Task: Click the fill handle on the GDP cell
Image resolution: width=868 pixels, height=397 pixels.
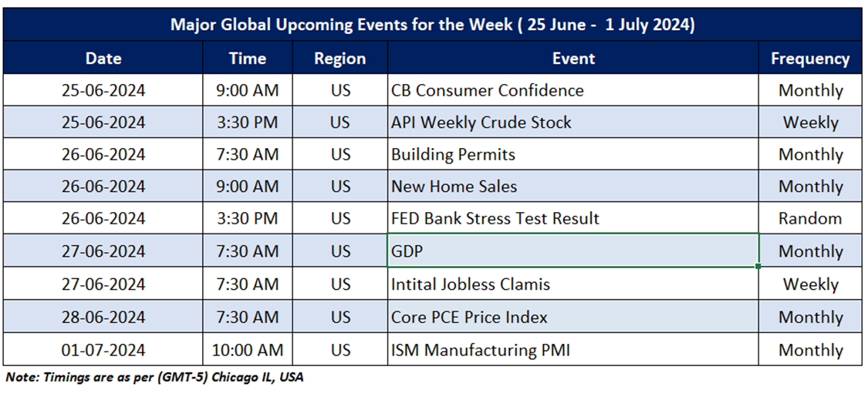Action: pos(759,267)
